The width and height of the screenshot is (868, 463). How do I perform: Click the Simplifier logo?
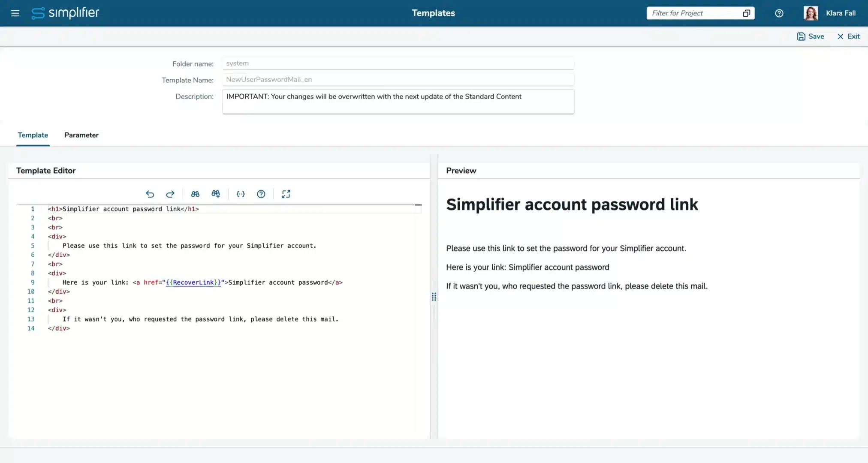[x=66, y=13]
